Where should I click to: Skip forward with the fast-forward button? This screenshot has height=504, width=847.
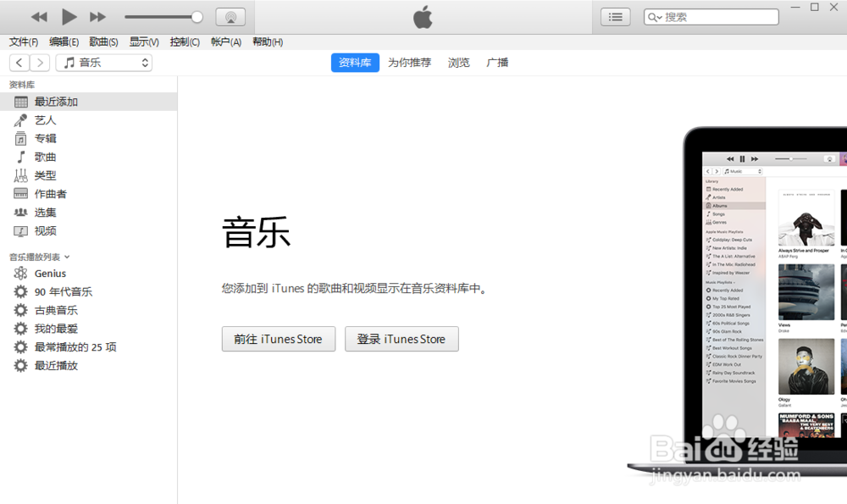[x=97, y=17]
